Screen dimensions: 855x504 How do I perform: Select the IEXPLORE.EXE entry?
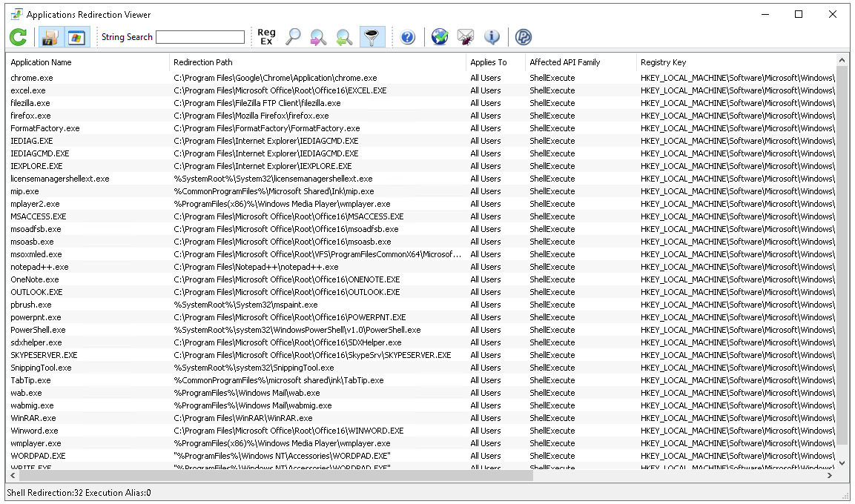click(420, 166)
